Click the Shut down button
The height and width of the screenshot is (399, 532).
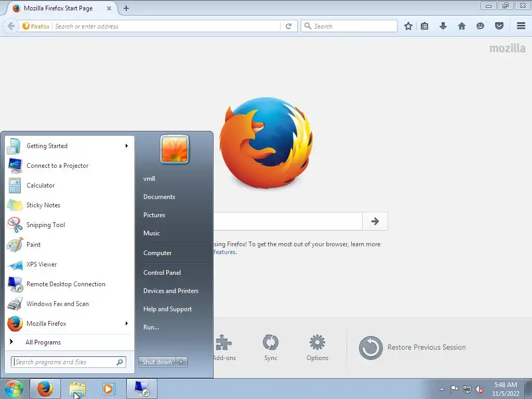(x=157, y=362)
